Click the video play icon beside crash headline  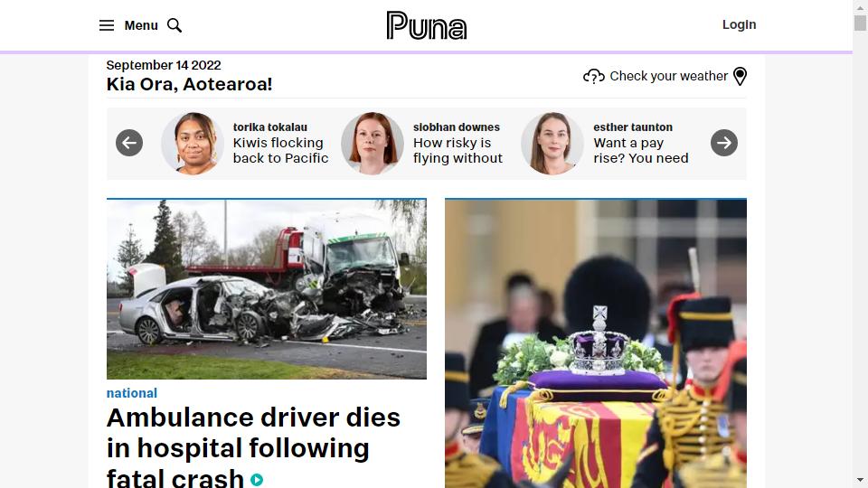point(256,480)
